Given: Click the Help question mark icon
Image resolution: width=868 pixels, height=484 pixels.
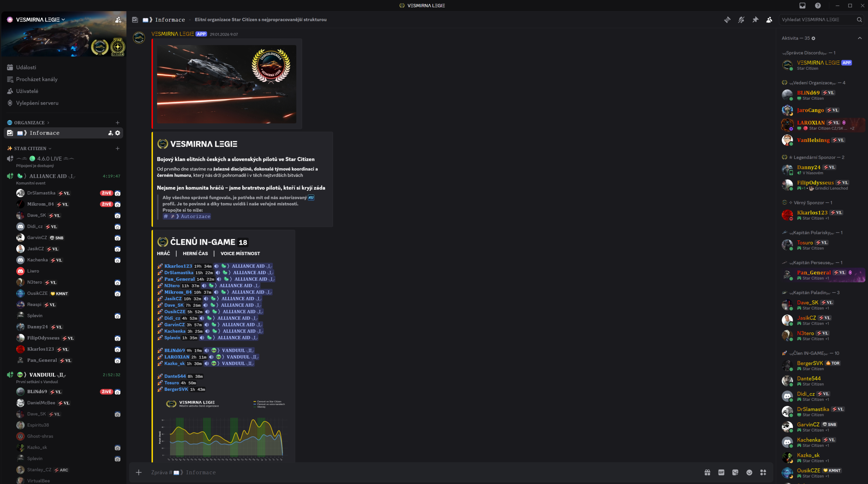Looking at the screenshot, I should pos(818,5).
